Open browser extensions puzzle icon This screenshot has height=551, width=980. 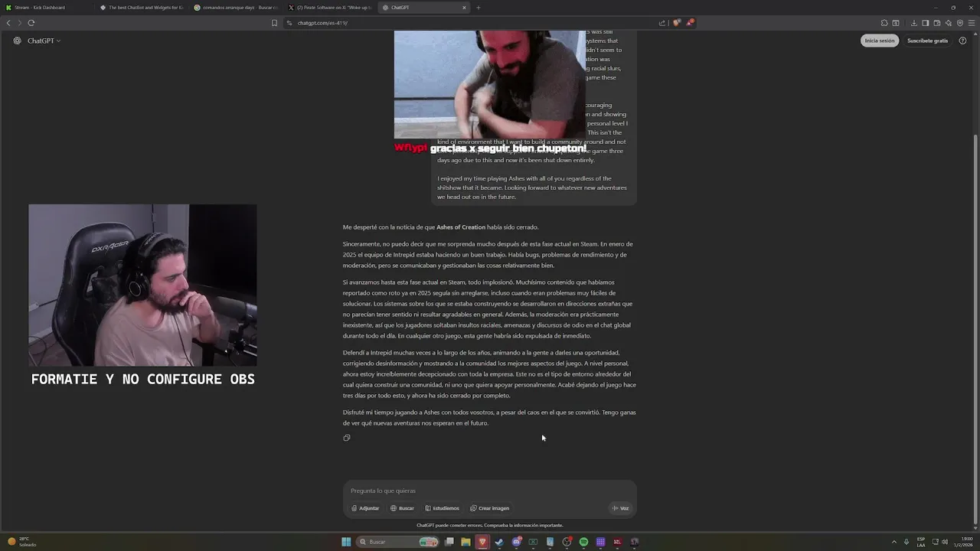pyautogui.click(x=884, y=23)
